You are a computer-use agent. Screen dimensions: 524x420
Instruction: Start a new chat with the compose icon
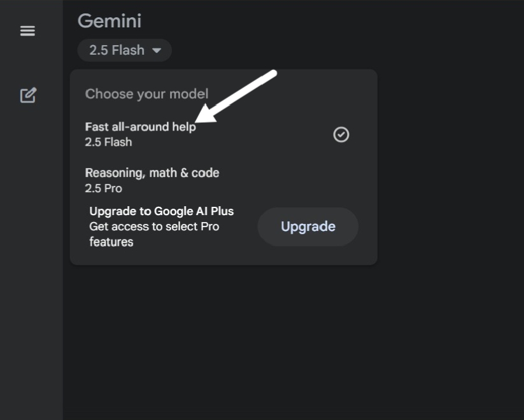click(28, 95)
